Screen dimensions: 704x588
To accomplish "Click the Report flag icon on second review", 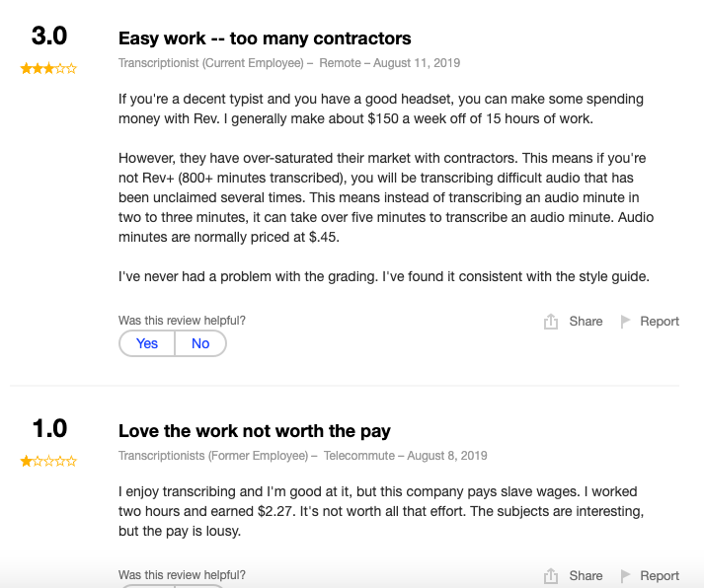I will [625, 575].
